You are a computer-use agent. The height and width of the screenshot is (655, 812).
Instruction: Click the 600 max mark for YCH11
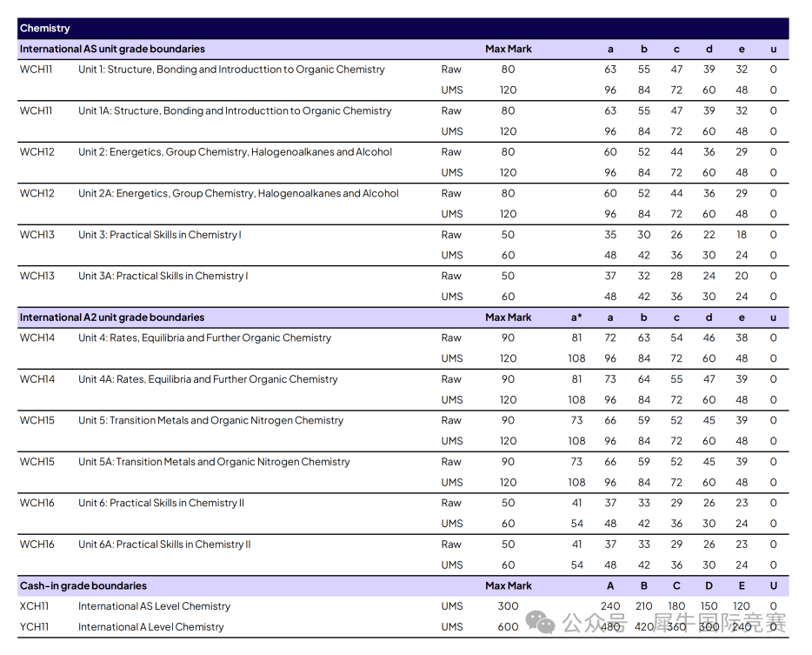(x=508, y=627)
